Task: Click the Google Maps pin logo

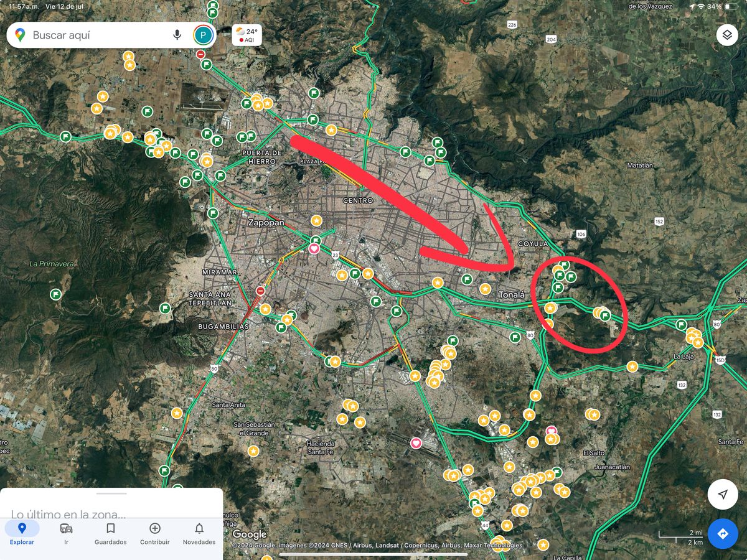Action: click(x=20, y=35)
